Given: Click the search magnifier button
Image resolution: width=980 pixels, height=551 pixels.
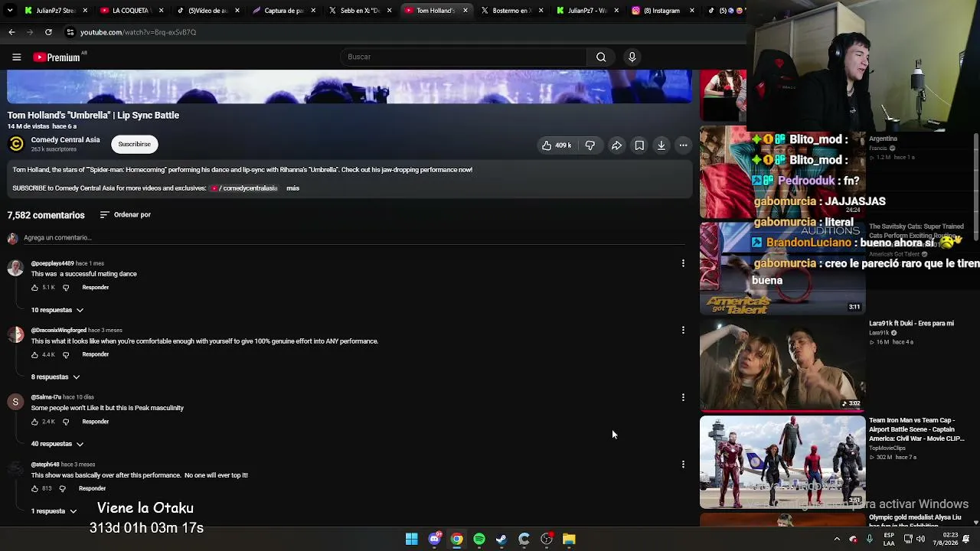Looking at the screenshot, I should coord(601,57).
